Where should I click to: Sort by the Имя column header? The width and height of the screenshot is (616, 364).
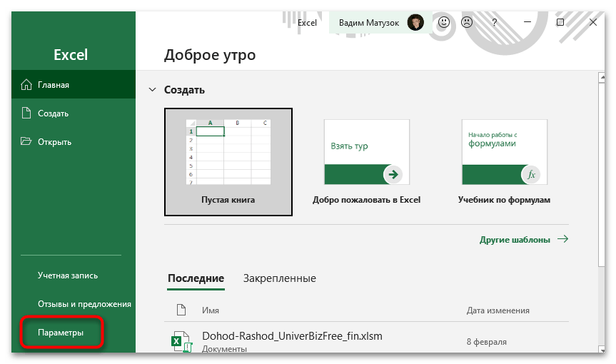click(210, 311)
